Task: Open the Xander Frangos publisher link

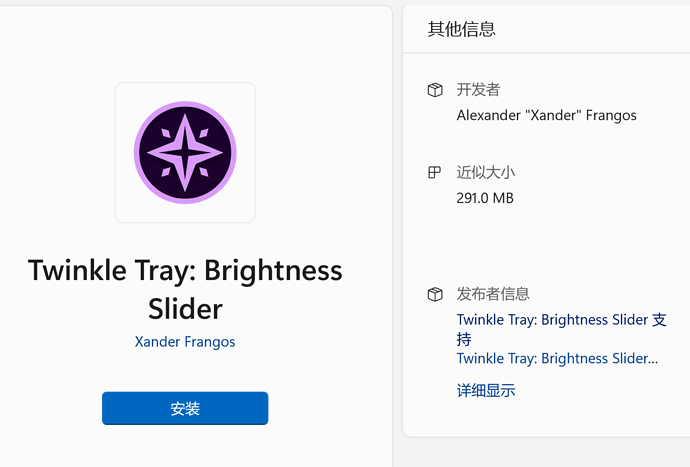Action: [185, 342]
